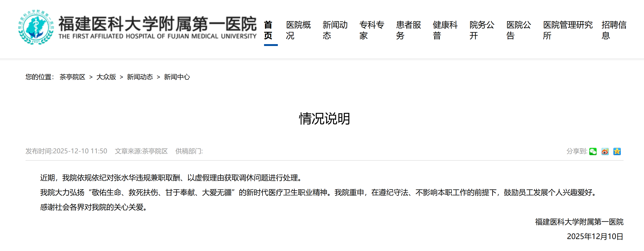Share article to WeChat icon
The height and width of the screenshot is (251, 644).
(593, 151)
